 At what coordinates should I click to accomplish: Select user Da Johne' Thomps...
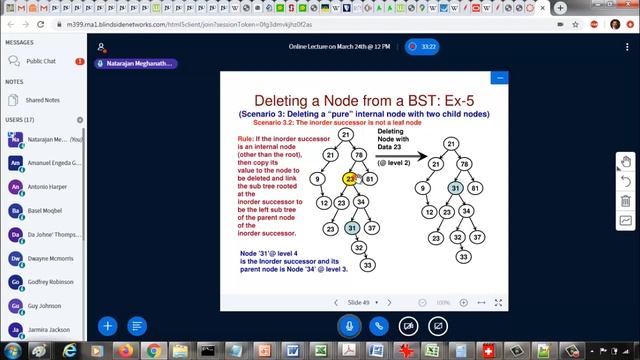(44, 235)
